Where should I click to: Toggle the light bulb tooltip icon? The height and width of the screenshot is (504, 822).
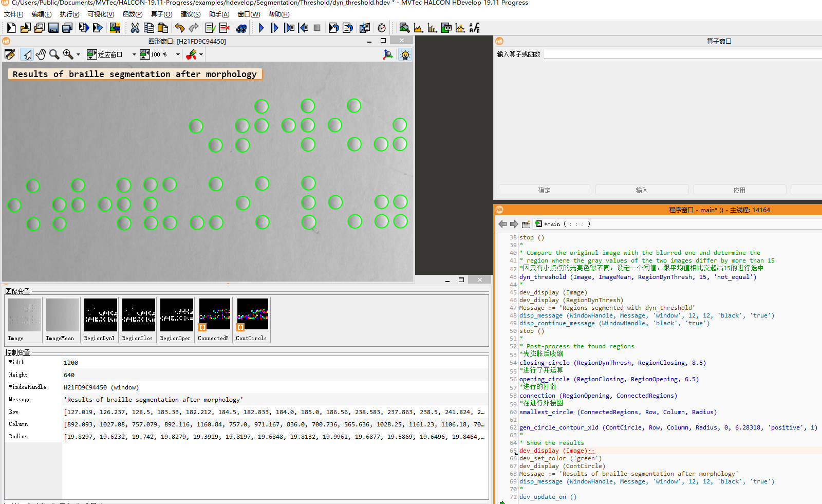(x=405, y=54)
